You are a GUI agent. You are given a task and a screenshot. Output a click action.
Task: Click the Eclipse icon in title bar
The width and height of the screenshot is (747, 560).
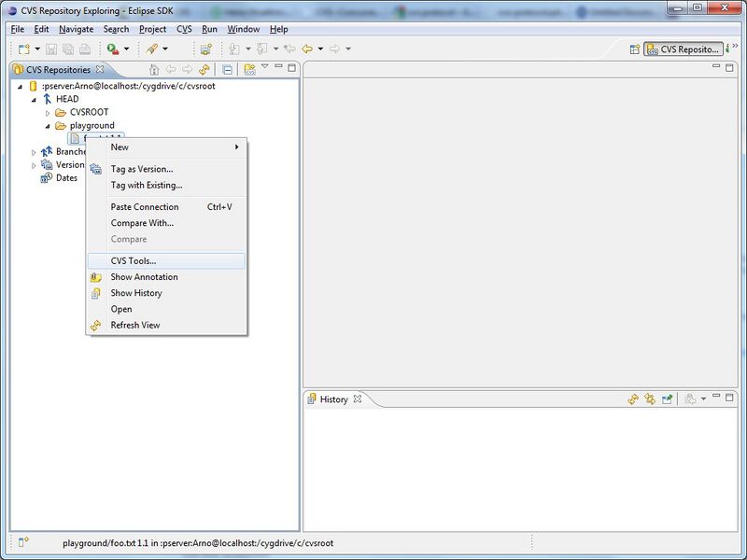[12, 10]
